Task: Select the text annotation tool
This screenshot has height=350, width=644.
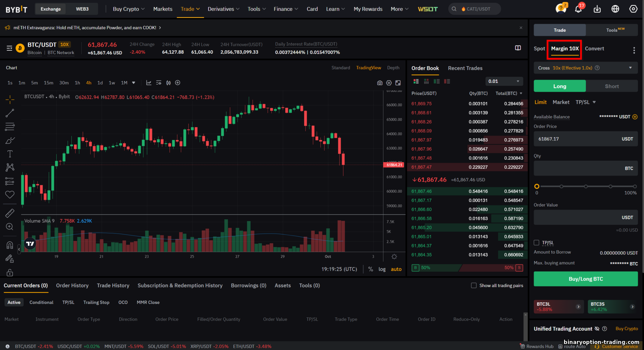Action: click(x=10, y=154)
